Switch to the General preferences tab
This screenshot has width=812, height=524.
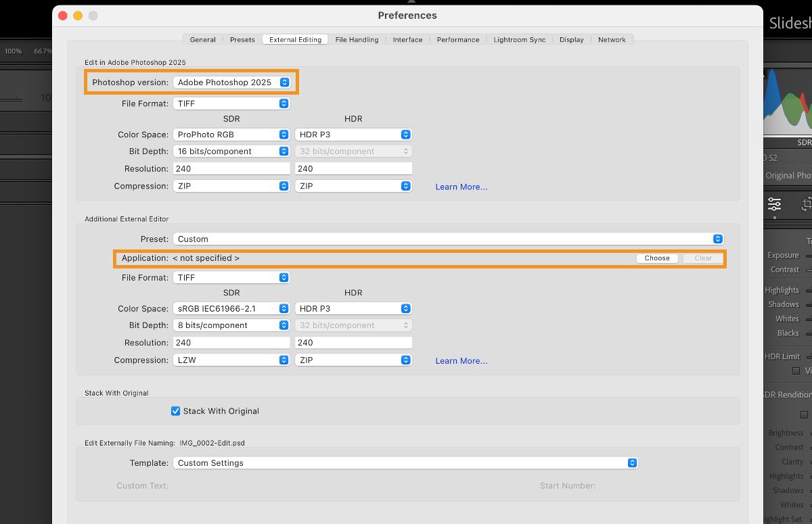pyautogui.click(x=202, y=39)
